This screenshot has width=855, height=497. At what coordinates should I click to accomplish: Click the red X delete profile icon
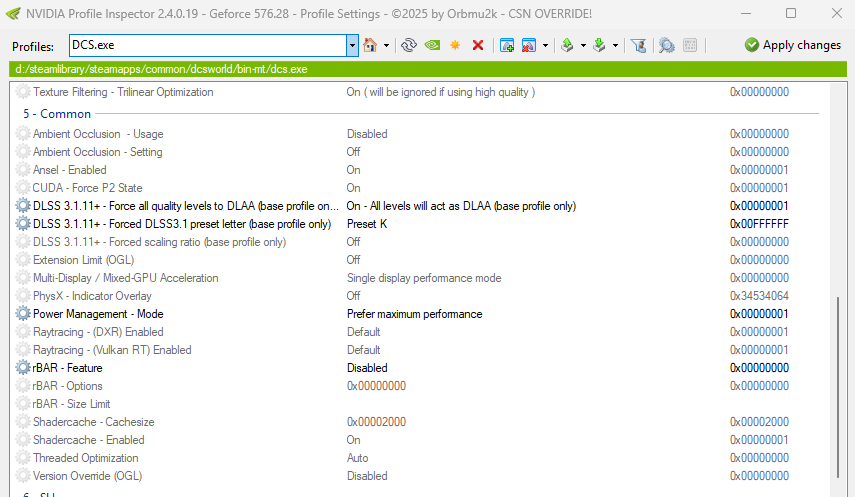click(x=478, y=45)
